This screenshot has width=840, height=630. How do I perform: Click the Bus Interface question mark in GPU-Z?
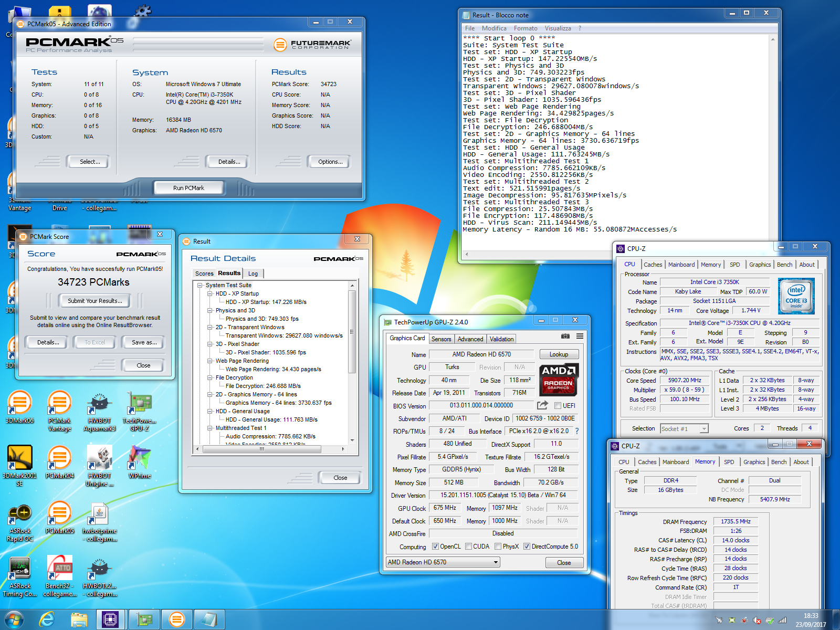[577, 431]
